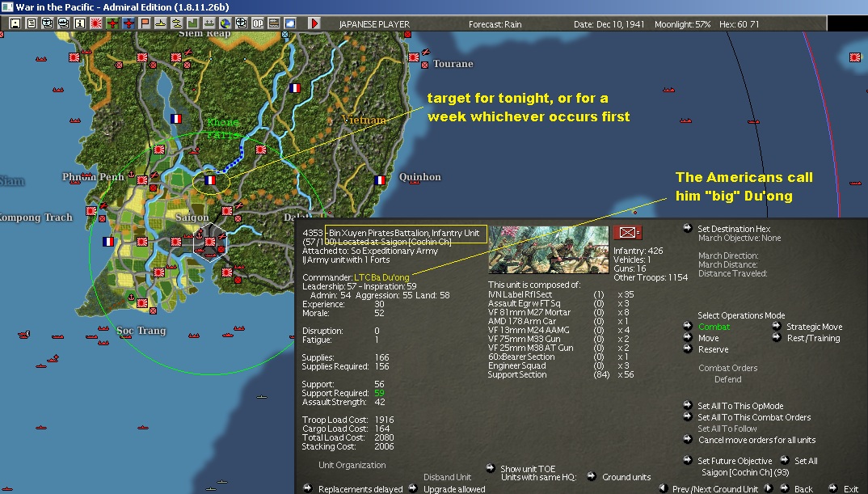Screen dimensions: 868x494
Task: Click the Phnom Penh base marker
Action: point(141,180)
